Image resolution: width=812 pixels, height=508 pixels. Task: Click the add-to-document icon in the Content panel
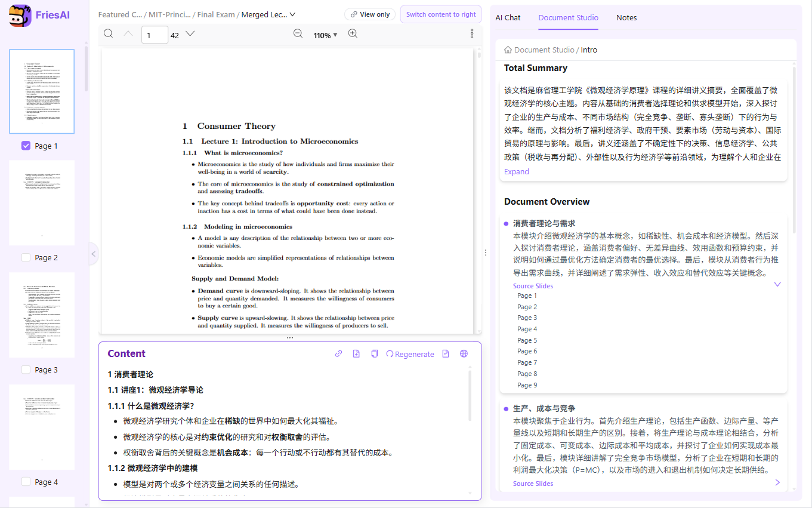pyautogui.click(x=356, y=354)
